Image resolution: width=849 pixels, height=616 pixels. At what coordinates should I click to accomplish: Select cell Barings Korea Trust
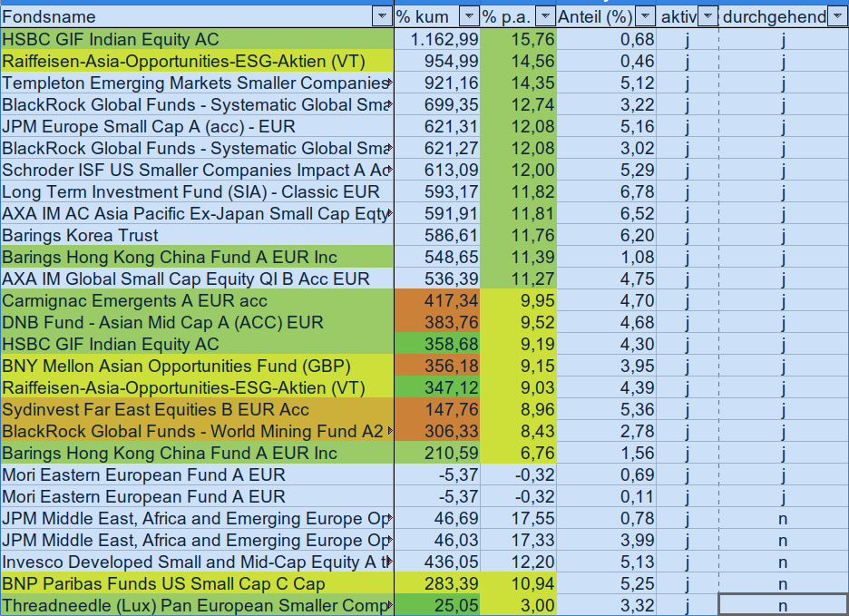coord(197,235)
